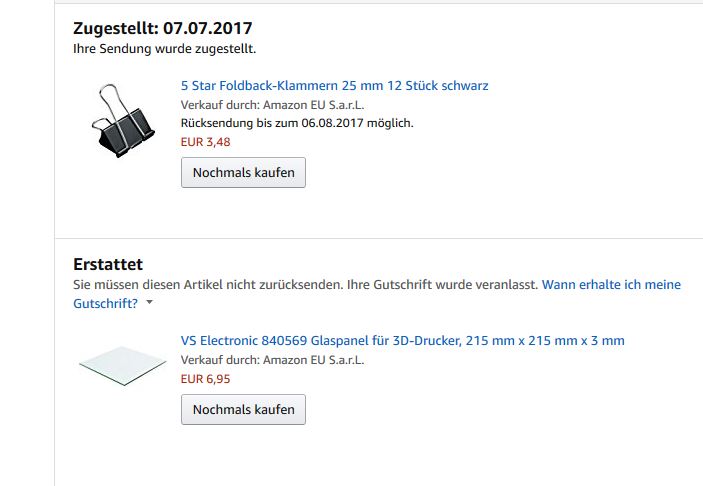Click the 'Rücksendung bis zum 06.08.2017 möglich' note
Screen dimensions: 703x486
296,123
